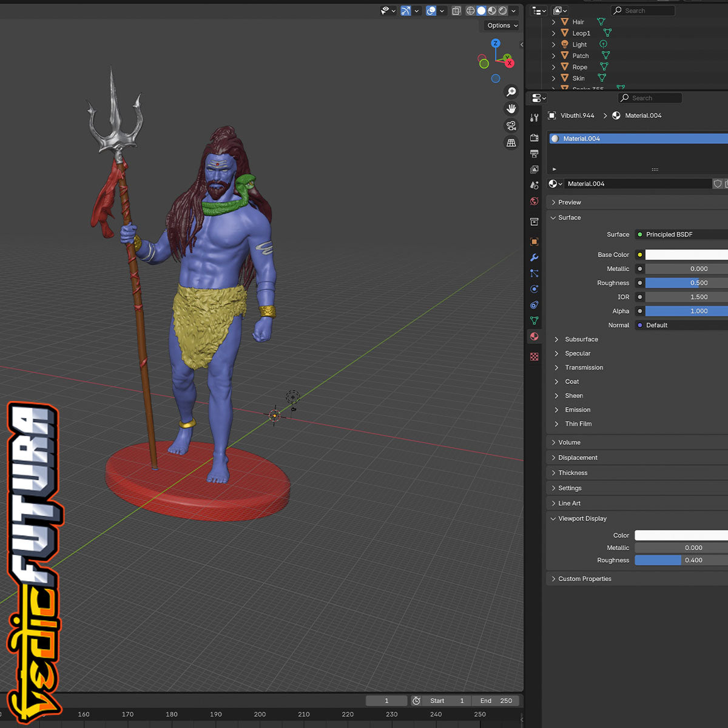728x728 pixels.
Task: Toggle the fake user shield for Material.004
Action: [x=718, y=184]
